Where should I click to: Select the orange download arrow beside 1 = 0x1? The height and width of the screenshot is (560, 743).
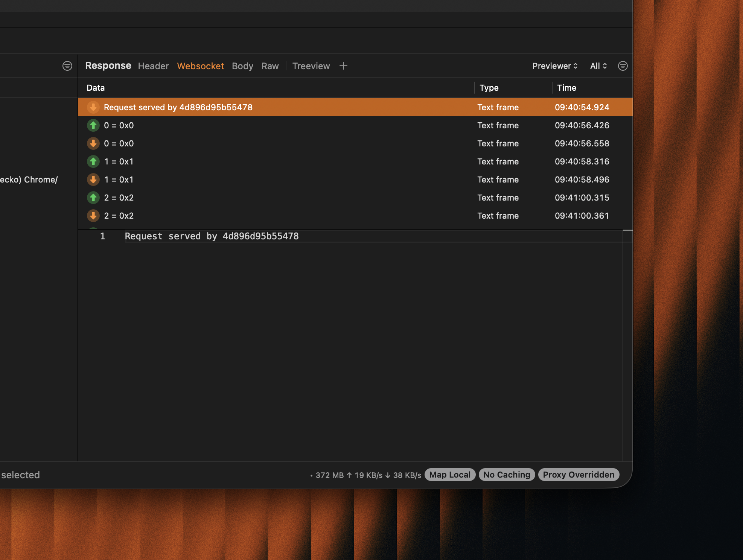click(93, 180)
